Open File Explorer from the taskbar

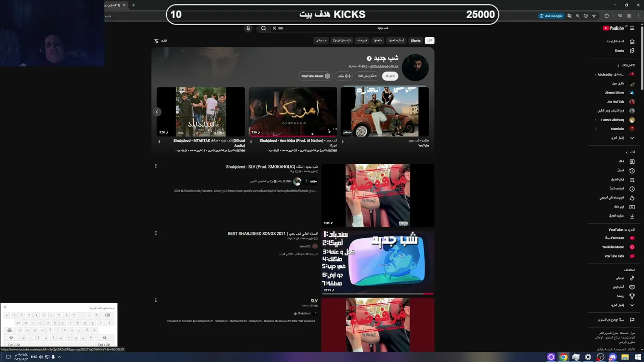point(625,357)
